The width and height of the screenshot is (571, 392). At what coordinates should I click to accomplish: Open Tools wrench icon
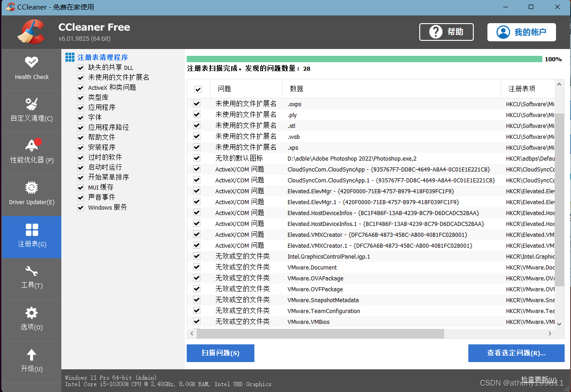pos(31,271)
